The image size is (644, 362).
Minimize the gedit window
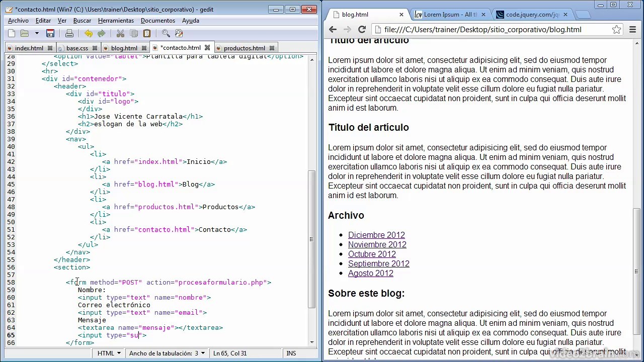[x=275, y=9]
